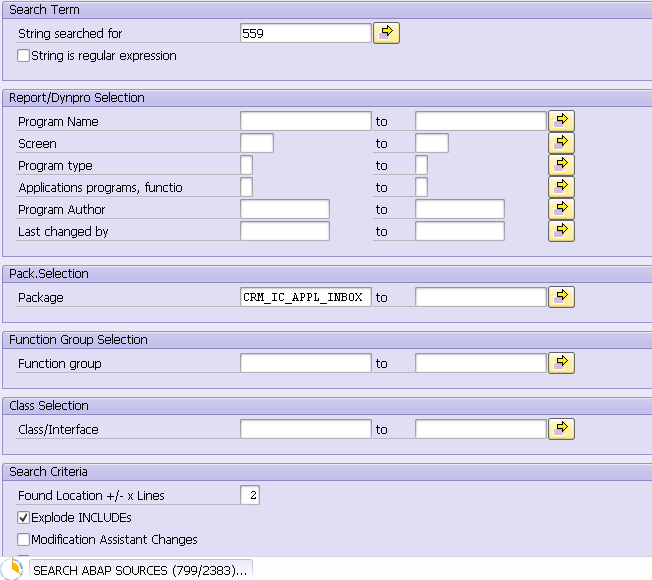Click the SEARCH ABAP SOURCES progress status
The image size is (652, 580).
tap(140, 570)
